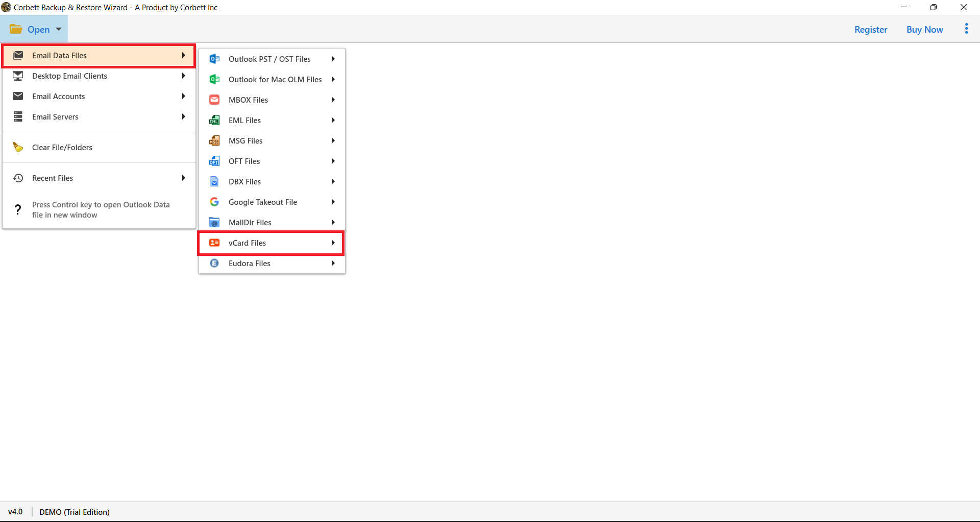Click the question mark help icon
Image resolution: width=980 pixels, height=522 pixels.
click(x=18, y=209)
